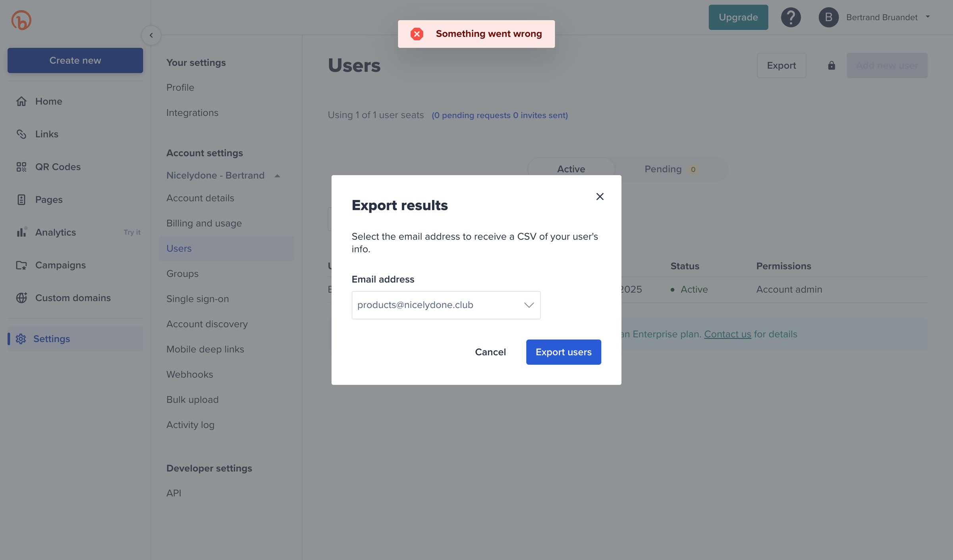Close the Export results dialog
Image resolution: width=953 pixels, height=560 pixels.
click(x=600, y=196)
